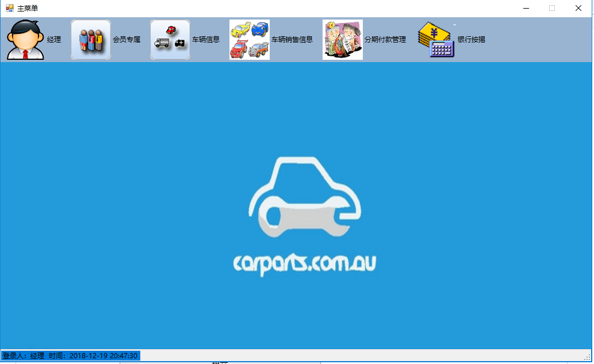Close the 主菜单 window
Image resolution: width=594 pixels, height=364 pixels.
click(578, 8)
